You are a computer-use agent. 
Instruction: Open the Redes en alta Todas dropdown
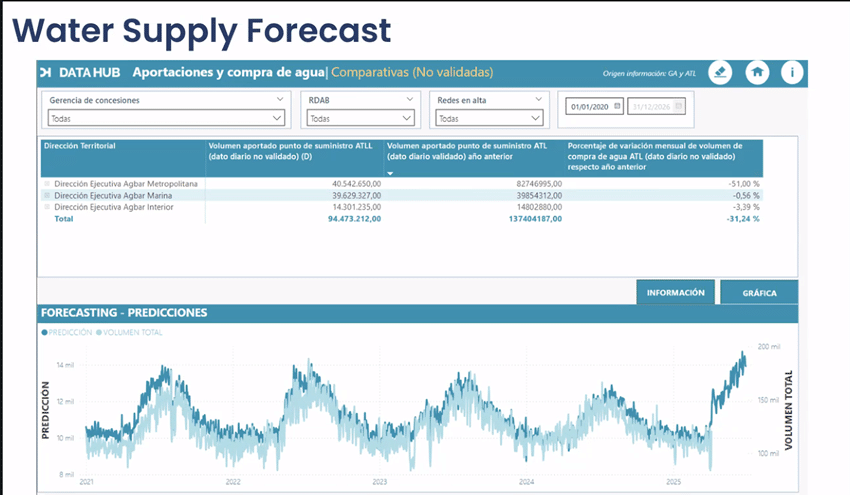click(x=489, y=118)
